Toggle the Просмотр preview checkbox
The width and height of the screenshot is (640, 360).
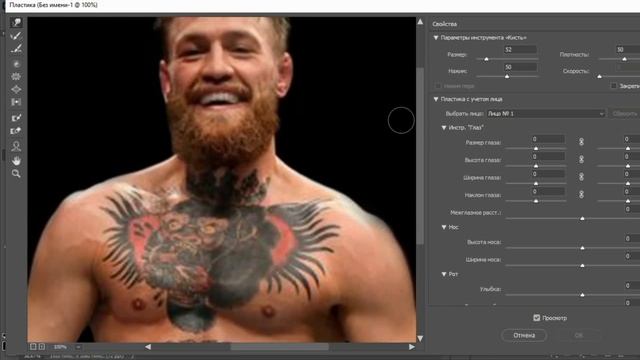coord(537,318)
